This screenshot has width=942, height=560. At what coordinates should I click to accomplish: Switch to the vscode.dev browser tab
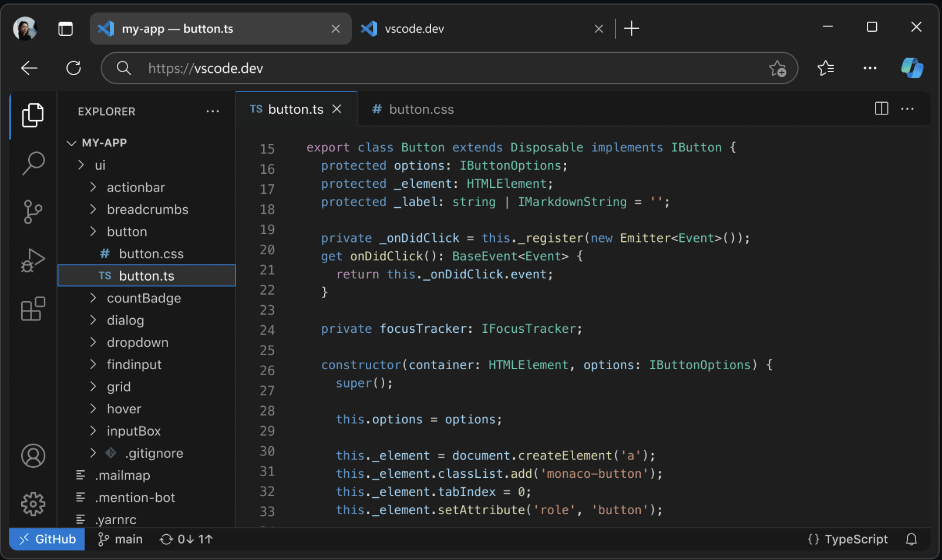(x=483, y=29)
